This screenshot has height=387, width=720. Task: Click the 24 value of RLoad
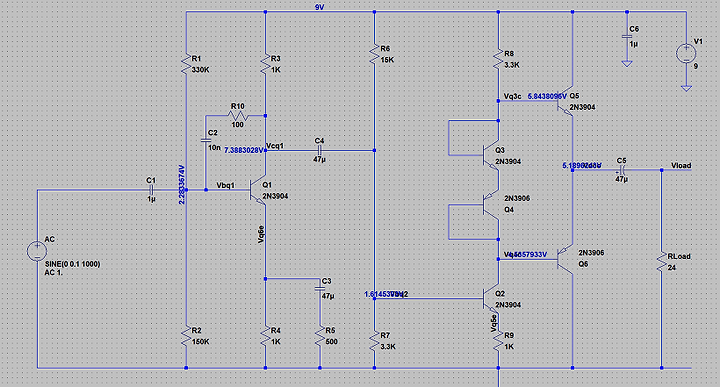pyautogui.click(x=672, y=268)
